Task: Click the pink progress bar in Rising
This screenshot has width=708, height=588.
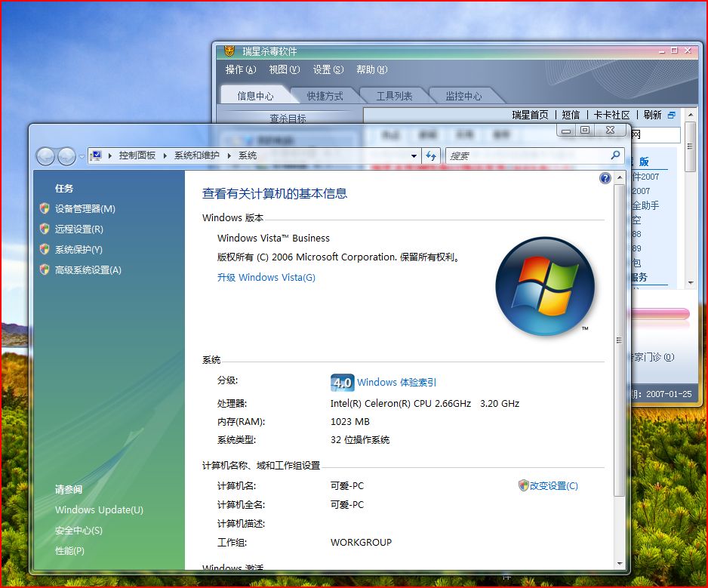Action: 660,314
